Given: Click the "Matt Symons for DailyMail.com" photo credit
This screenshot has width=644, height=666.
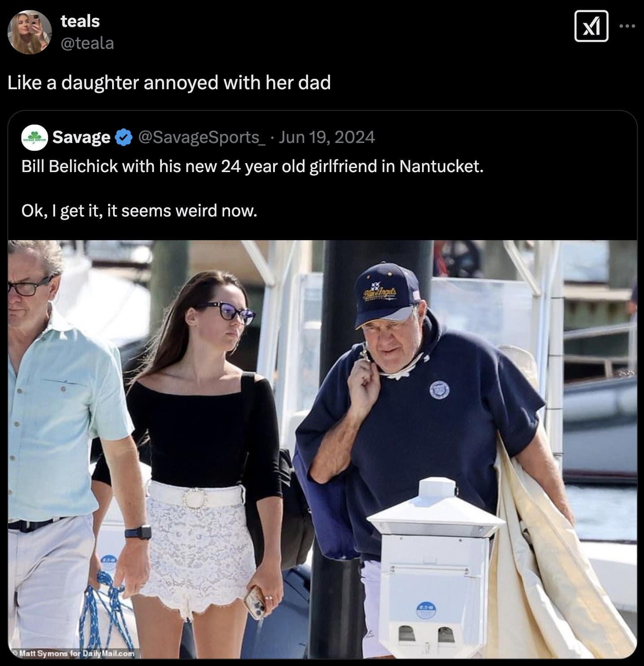Looking at the screenshot, I should tap(73, 653).
